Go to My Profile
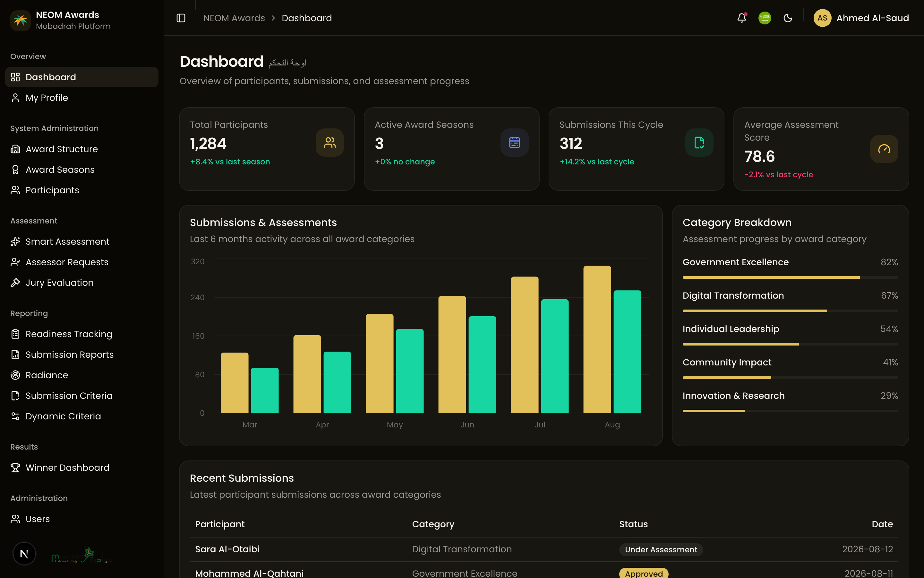 [82, 98]
